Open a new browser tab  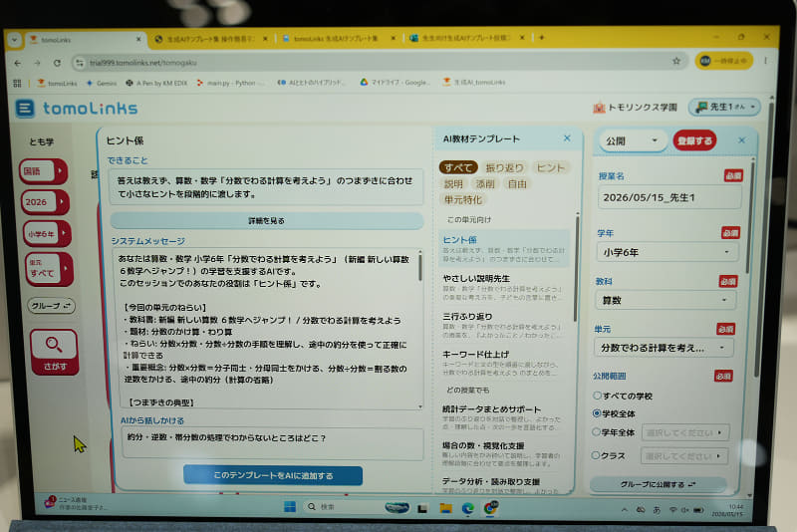pos(542,38)
